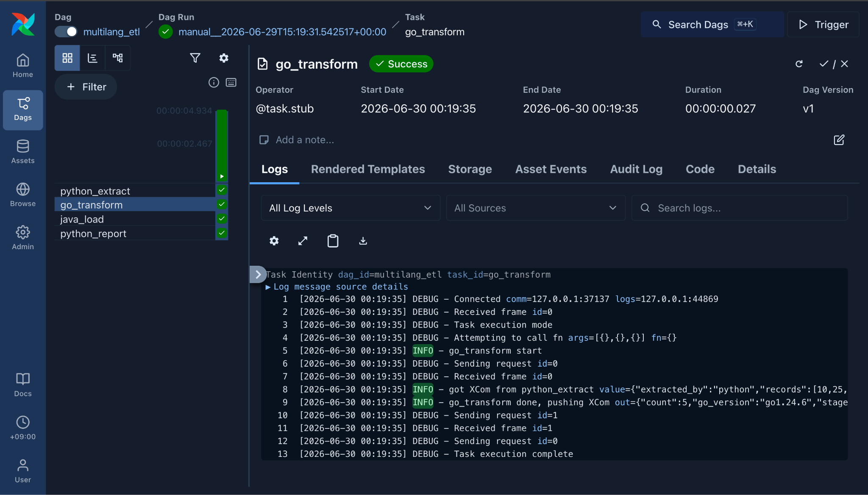Select the java_load task row
Screen dimensions: 868x495
pyautogui.click(x=135, y=219)
